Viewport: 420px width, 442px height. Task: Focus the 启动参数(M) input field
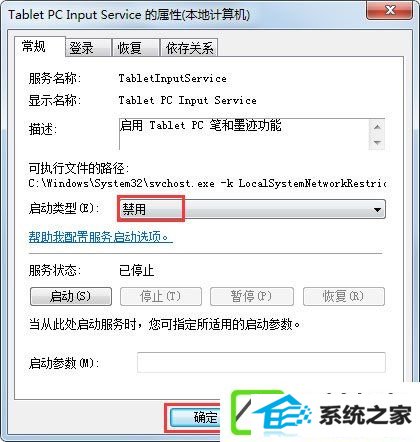pyautogui.click(x=261, y=362)
